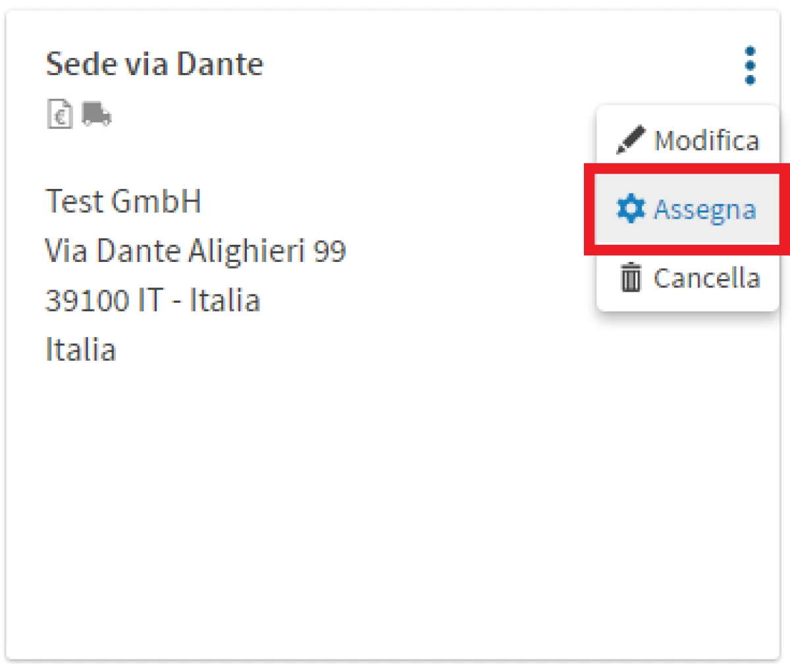
Task: Click the delivery truck icon
Action: coord(96,115)
